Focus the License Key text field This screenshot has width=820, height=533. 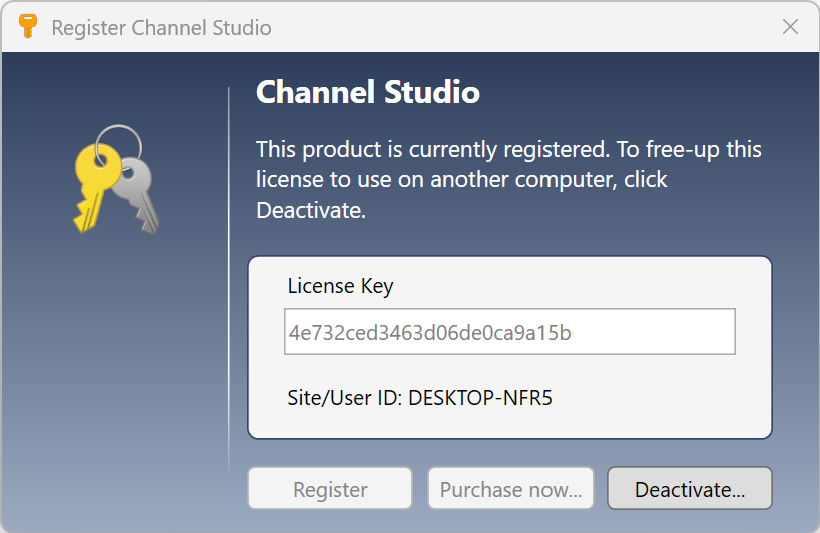510,332
